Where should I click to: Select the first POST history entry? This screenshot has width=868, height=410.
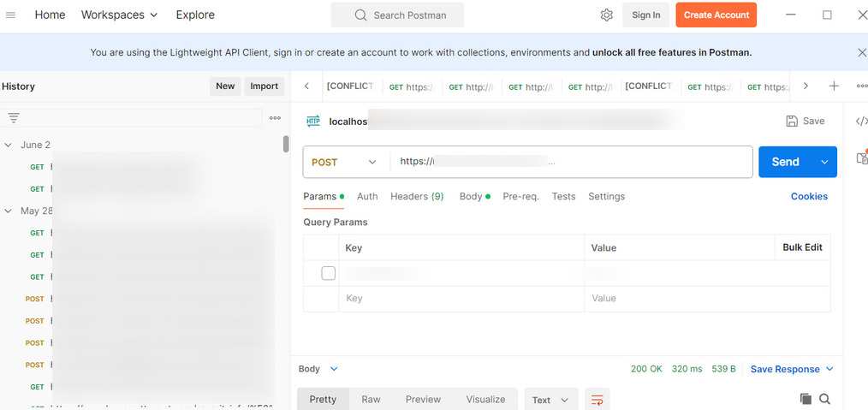coord(150,299)
